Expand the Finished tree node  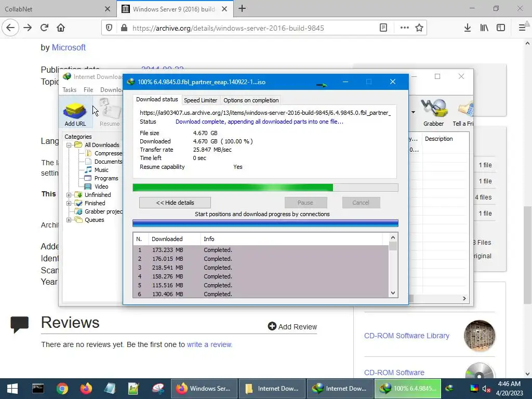pos(69,203)
